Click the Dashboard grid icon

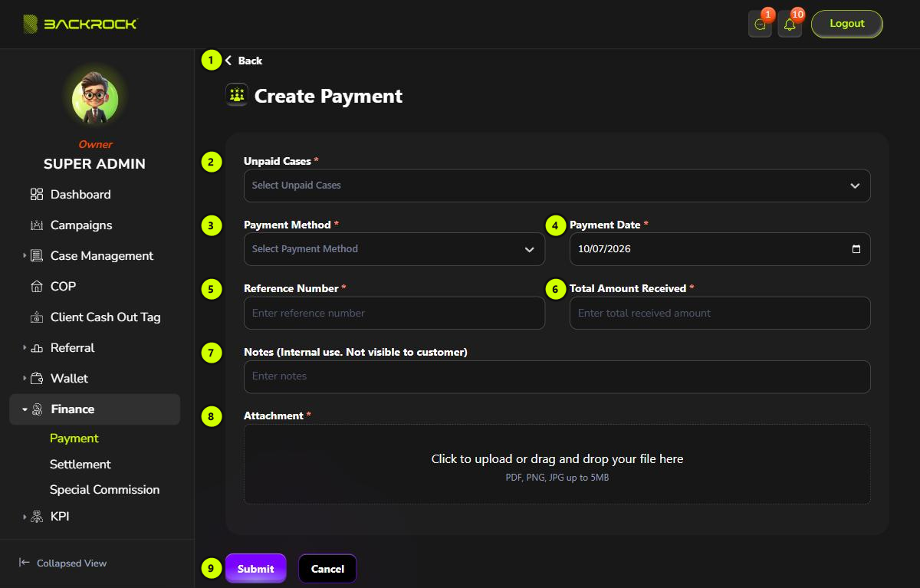tap(37, 195)
